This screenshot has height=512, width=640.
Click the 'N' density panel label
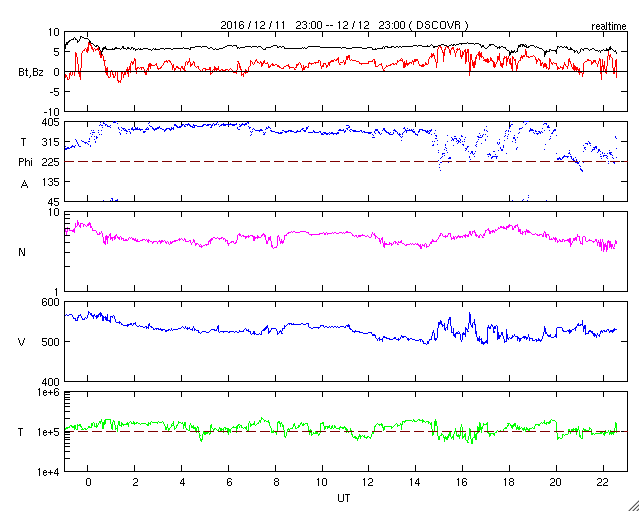coord(22,252)
